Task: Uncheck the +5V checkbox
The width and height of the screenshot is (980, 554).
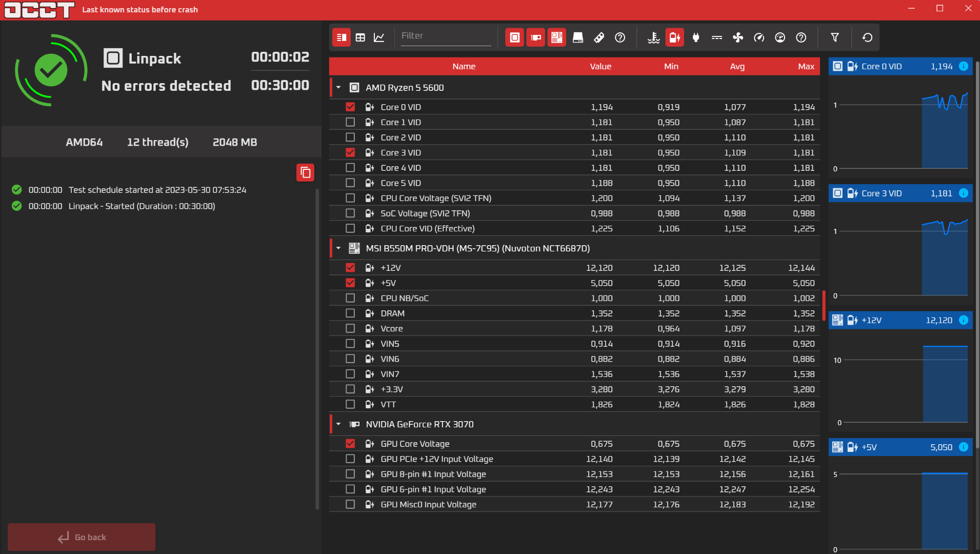Action: click(x=350, y=283)
